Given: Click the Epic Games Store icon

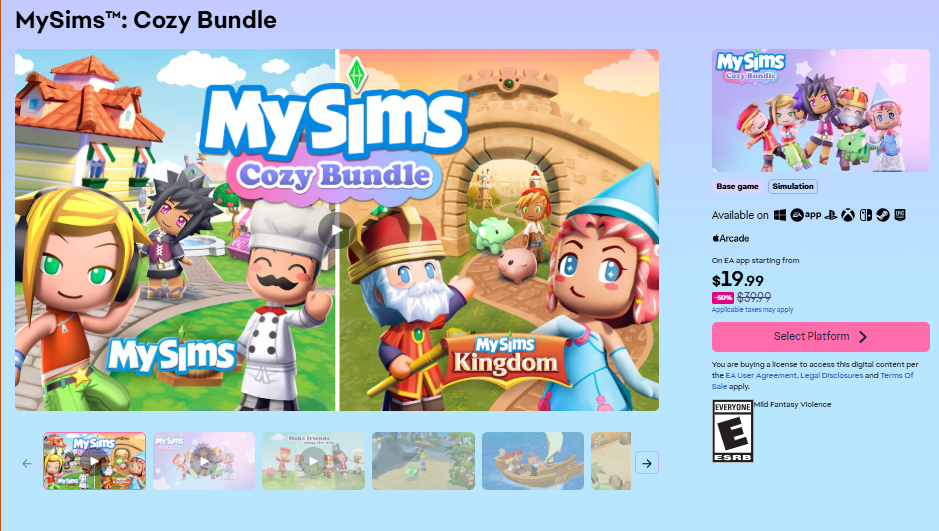Looking at the screenshot, I should (x=899, y=215).
